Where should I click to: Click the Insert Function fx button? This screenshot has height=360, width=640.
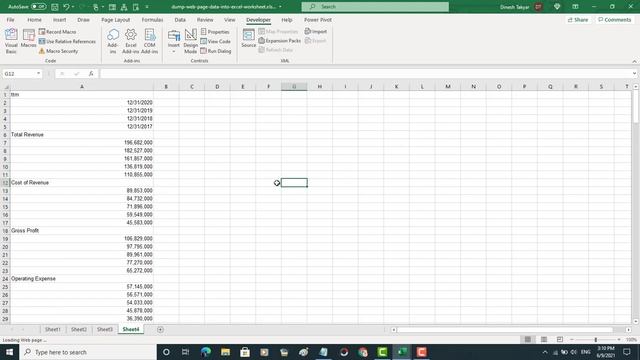(91, 73)
